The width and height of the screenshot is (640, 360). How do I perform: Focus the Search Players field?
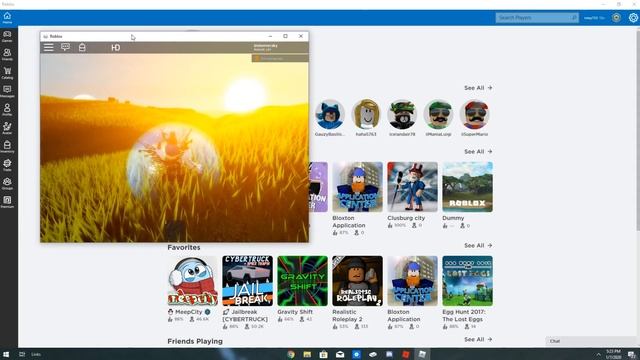point(537,18)
